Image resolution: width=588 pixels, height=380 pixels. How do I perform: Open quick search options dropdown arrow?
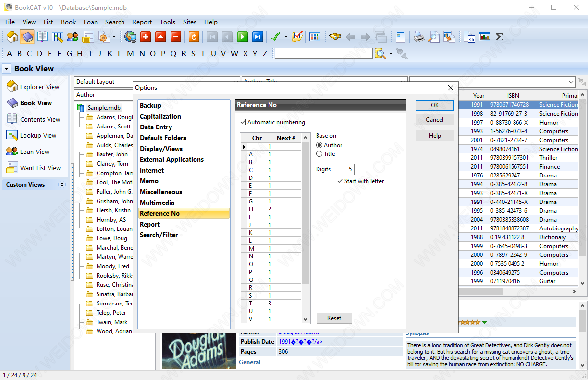coord(391,53)
